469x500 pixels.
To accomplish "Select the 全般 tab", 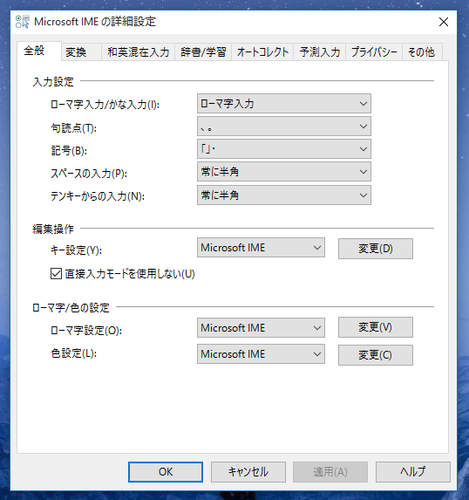I will [39, 51].
